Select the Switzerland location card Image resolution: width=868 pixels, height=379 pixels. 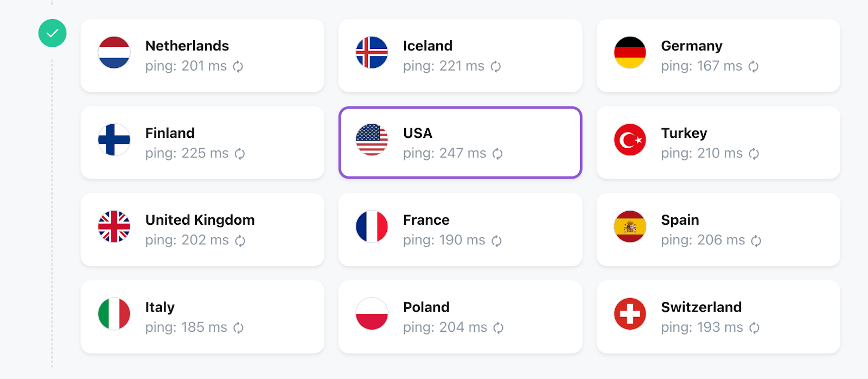tap(718, 317)
